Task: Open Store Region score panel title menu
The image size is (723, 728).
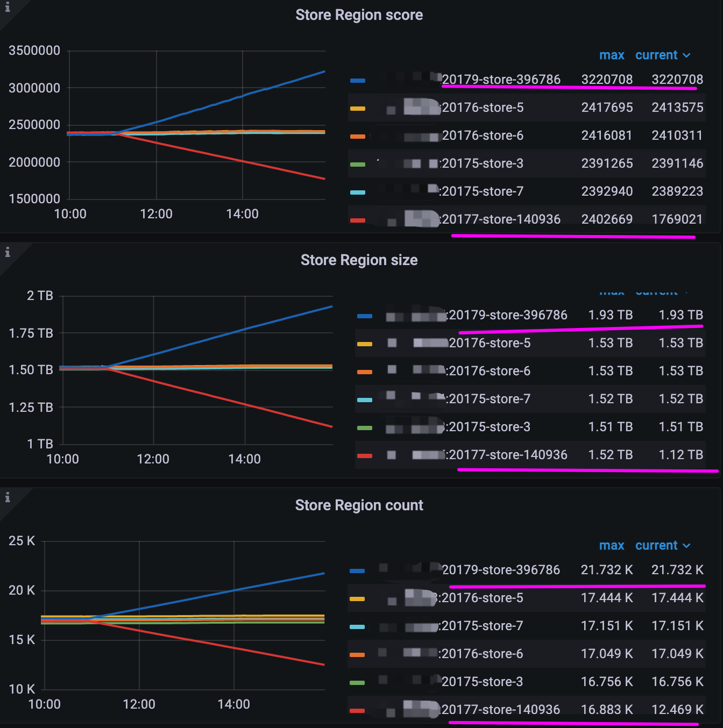Action: coord(359,15)
